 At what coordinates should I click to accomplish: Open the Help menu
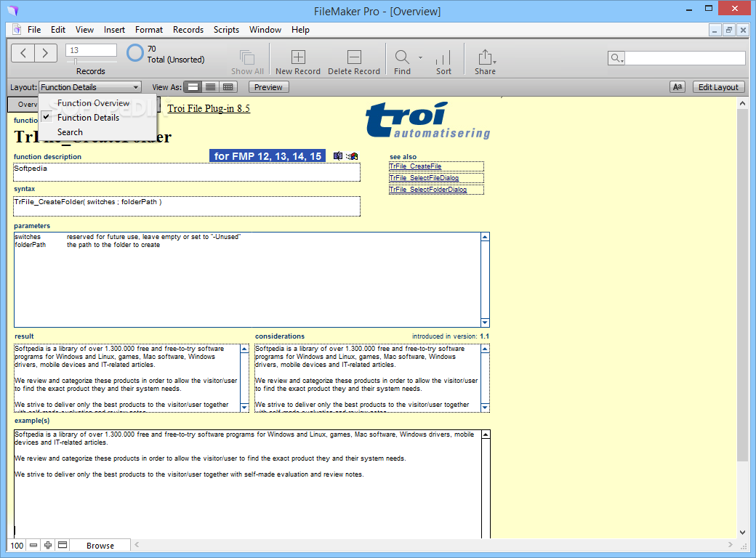coord(300,30)
